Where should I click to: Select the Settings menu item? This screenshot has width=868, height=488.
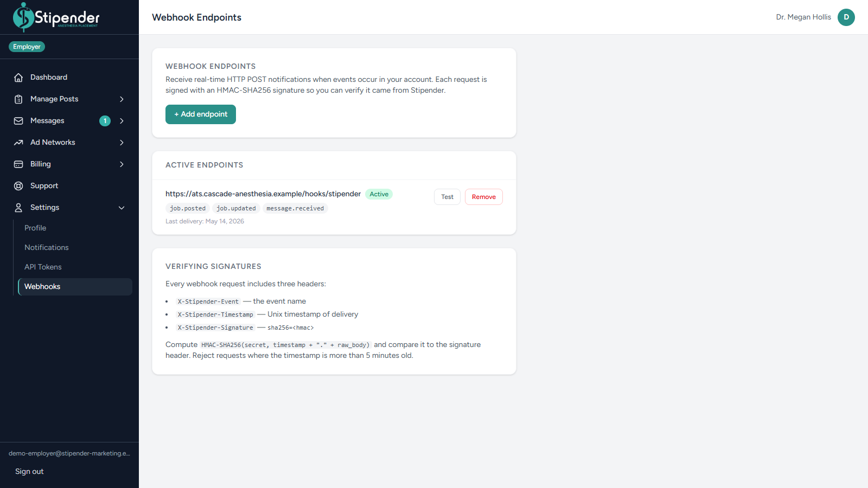(x=69, y=208)
